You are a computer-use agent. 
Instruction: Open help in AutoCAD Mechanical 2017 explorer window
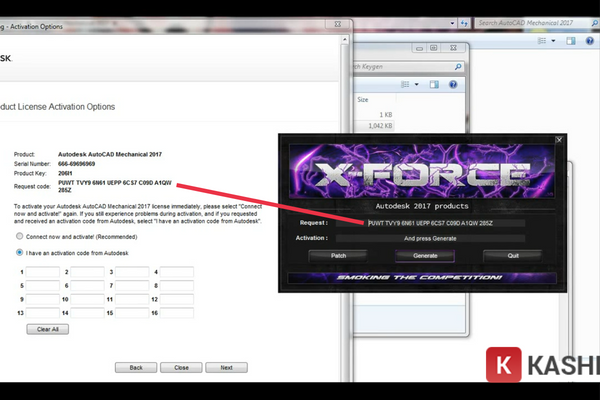pyautogui.click(x=590, y=41)
